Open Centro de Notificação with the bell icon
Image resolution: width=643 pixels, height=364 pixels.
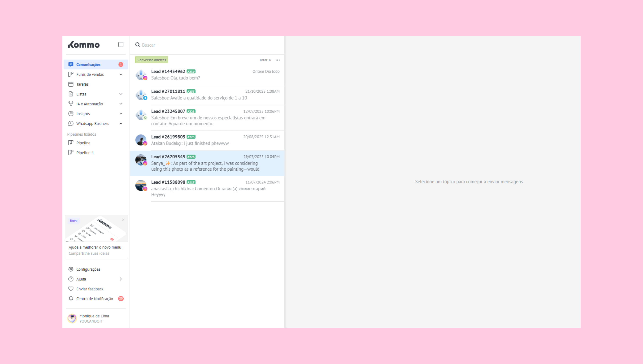pos(71,299)
